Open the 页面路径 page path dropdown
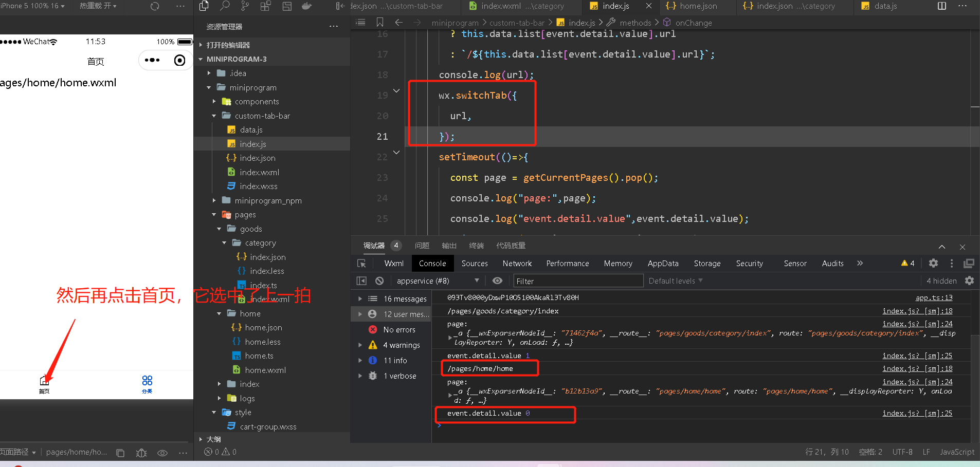980x467 pixels. [18, 452]
